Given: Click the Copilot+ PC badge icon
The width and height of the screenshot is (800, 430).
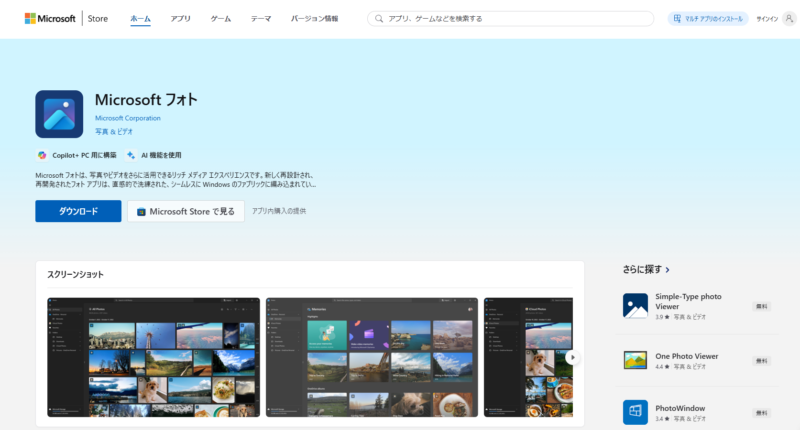Looking at the screenshot, I should click(x=42, y=155).
